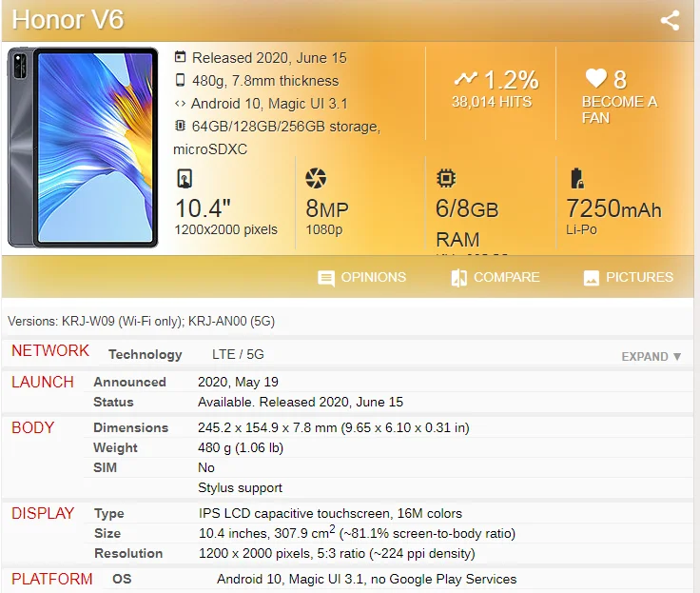Click the heart fan icon
The height and width of the screenshot is (593, 700).
(x=596, y=78)
